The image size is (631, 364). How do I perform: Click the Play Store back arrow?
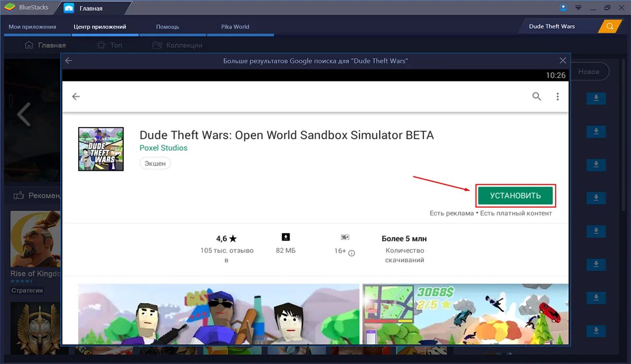[76, 97]
